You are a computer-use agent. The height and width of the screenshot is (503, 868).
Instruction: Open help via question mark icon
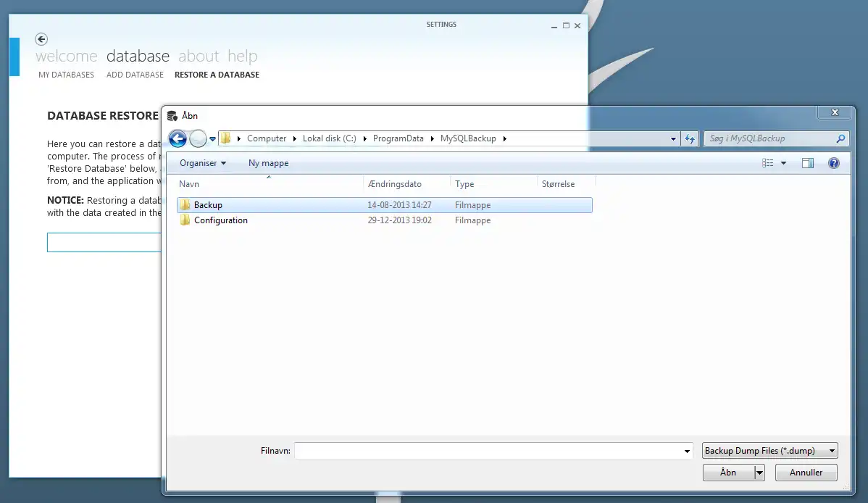[834, 163]
